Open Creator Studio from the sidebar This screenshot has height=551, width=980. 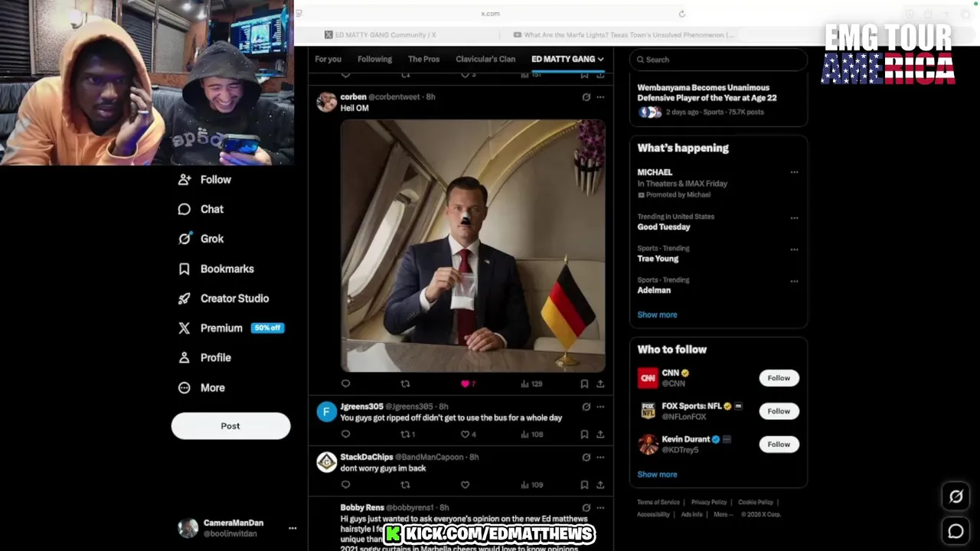coord(224,298)
